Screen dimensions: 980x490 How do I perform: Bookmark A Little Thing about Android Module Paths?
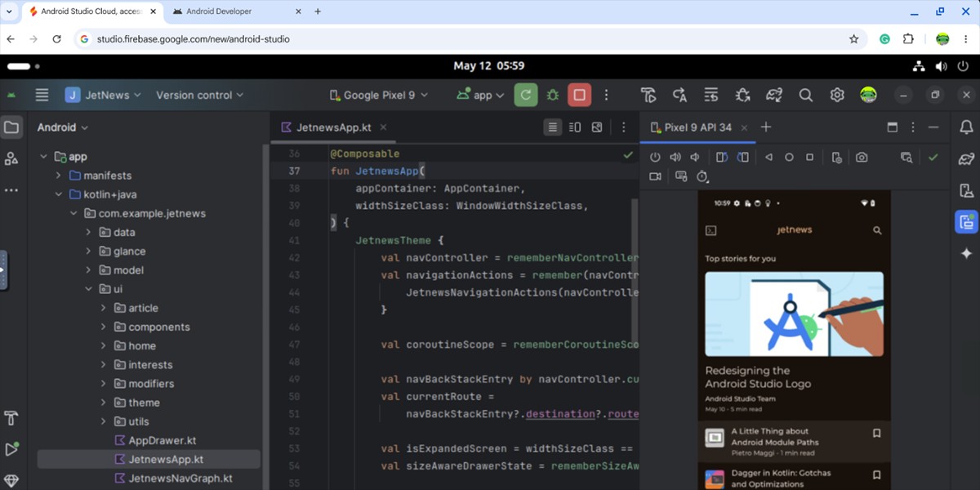[x=876, y=433]
